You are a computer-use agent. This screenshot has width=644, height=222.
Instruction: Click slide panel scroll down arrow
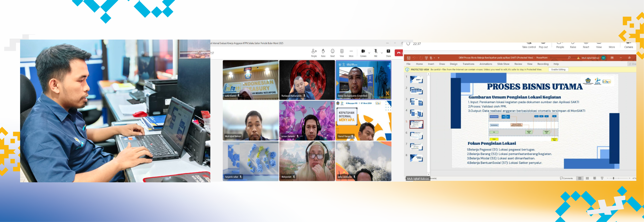428,174
